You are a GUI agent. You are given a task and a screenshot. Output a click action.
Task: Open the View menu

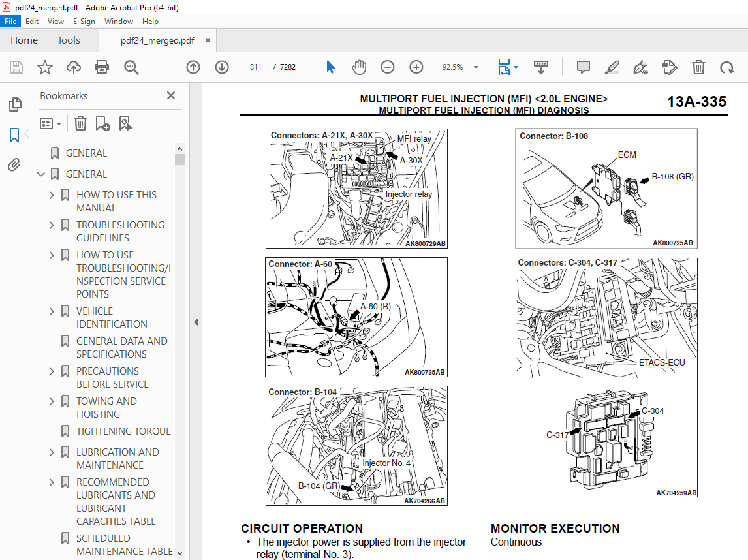55,22
